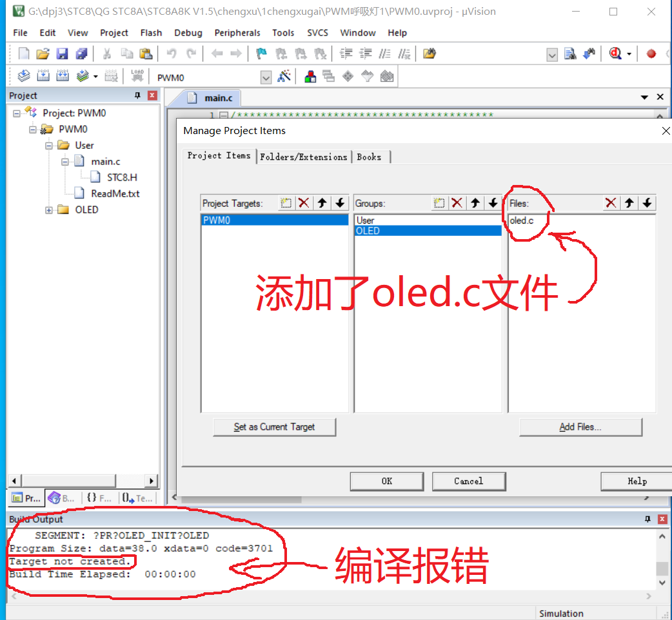This screenshot has width=672, height=620.
Task: Click the Copy toolbar icon
Action: click(x=127, y=53)
